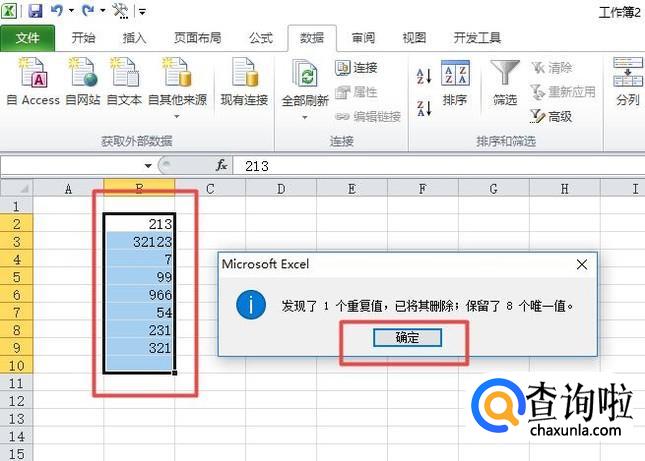645x461 pixels.
Task: Click the select-all corner button
Action: point(17,188)
